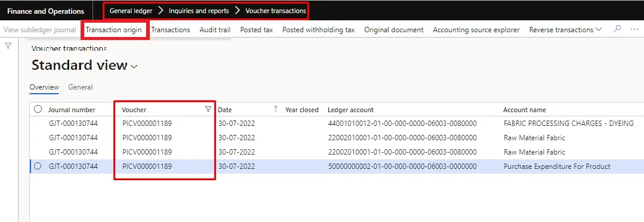
Task: Select journal number in FABRIC PROCESSING CHARGES row
Action: pyautogui.click(x=73, y=123)
